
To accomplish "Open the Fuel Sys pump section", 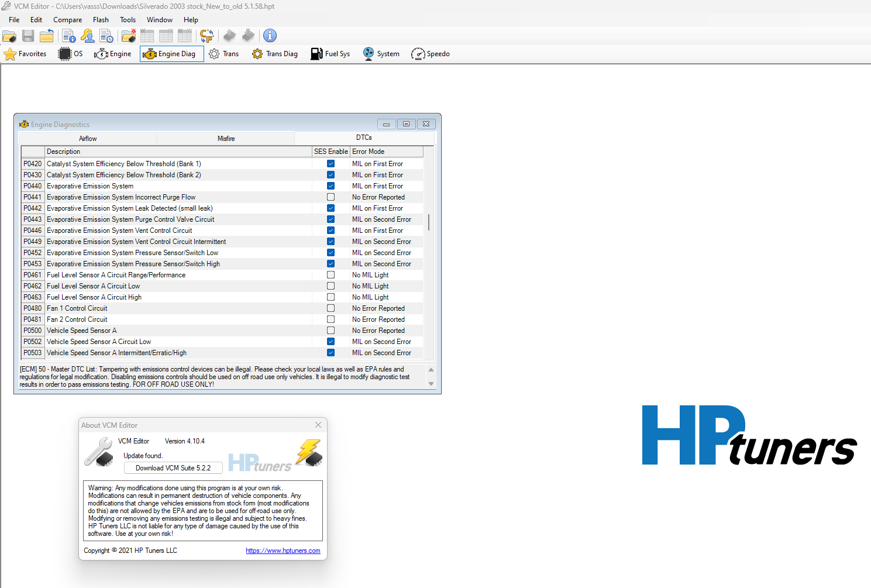I will tap(331, 54).
